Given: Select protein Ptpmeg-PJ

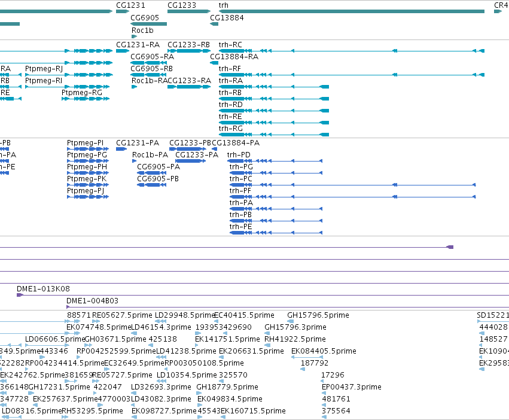Looking at the screenshot, I should (86, 191).
